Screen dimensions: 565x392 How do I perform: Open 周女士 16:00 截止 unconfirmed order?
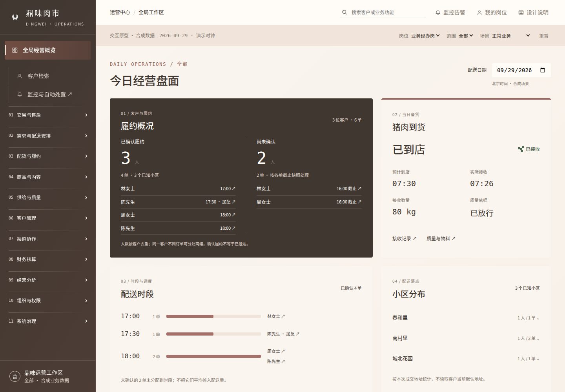click(309, 202)
